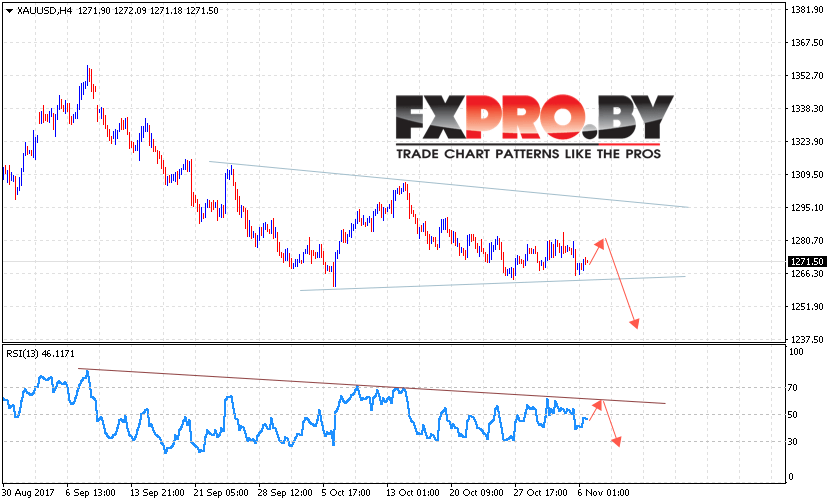828x504 pixels.
Task: Open the XAUUSD chart dropdown arrow
Action: tap(9, 11)
